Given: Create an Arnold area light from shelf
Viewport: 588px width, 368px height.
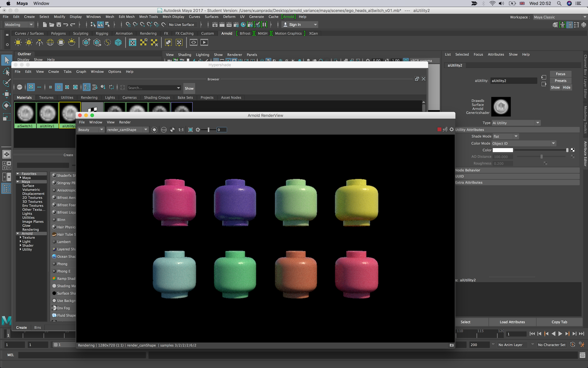Looking at the screenshot, I should (x=18, y=43).
